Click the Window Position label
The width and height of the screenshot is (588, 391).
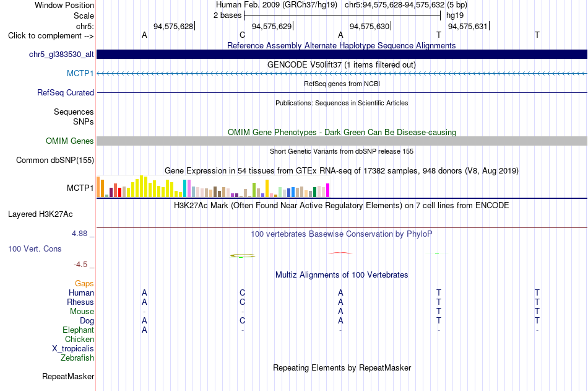(x=64, y=5)
